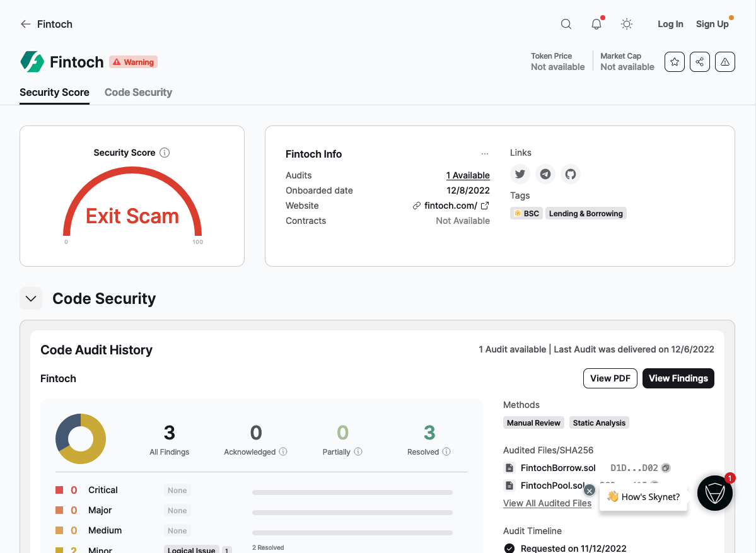Viewport: 756px width, 553px height.
Task: Select the Security Score tab
Action: click(x=54, y=92)
